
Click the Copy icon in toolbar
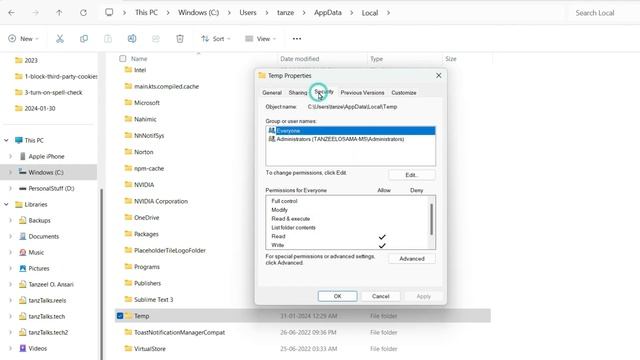[x=84, y=39]
